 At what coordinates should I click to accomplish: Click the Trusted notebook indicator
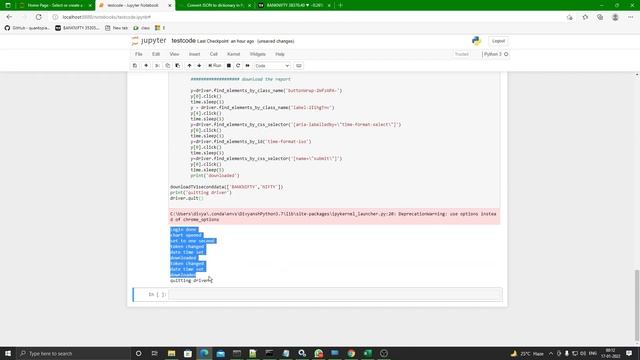click(462, 54)
